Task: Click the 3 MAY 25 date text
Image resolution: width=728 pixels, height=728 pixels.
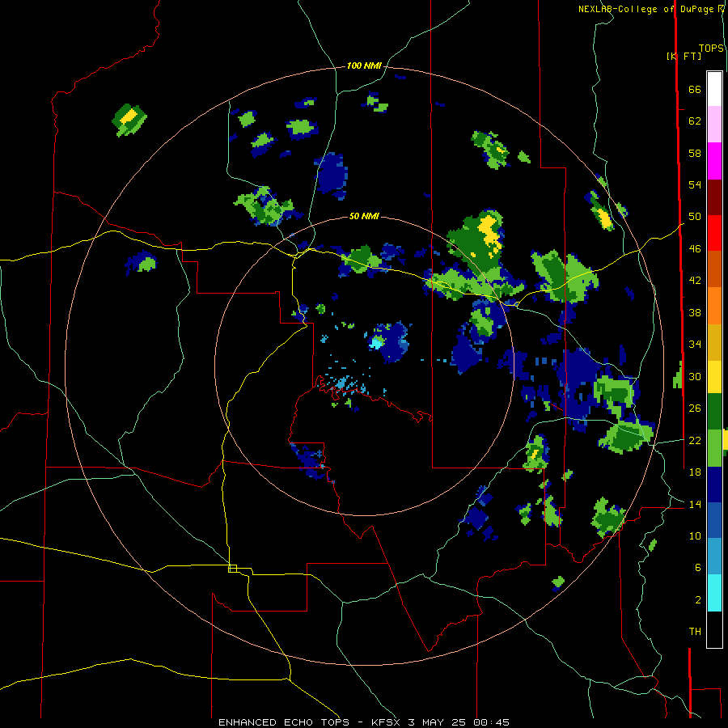Action: coord(437,722)
